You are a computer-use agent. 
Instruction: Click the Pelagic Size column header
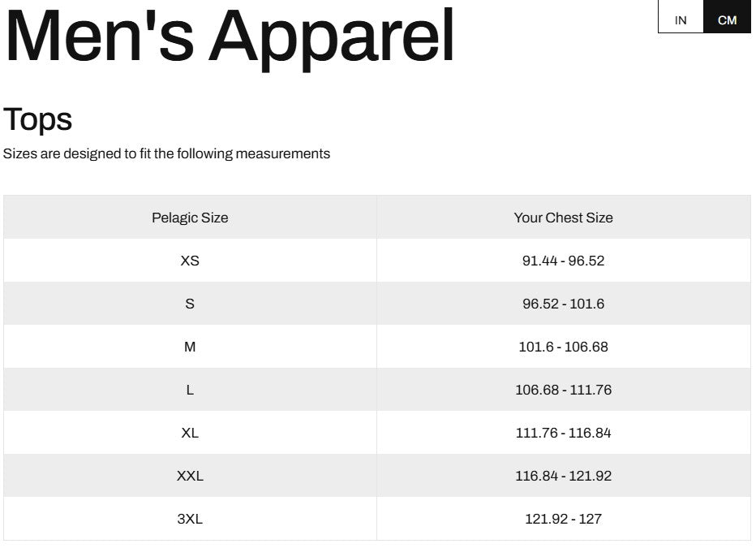[190, 218]
